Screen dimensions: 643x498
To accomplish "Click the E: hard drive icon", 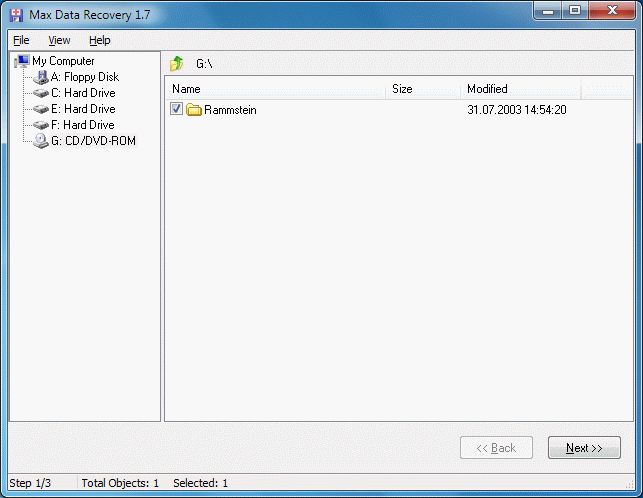I will click(41, 110).
